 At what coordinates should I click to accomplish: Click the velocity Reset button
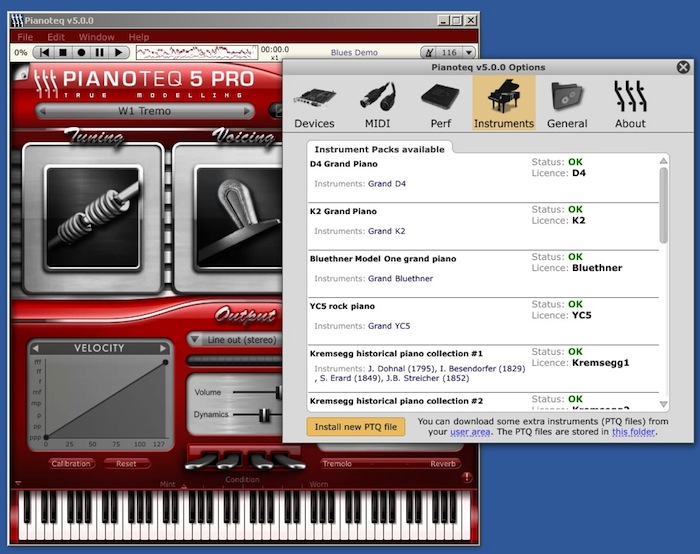126,464
